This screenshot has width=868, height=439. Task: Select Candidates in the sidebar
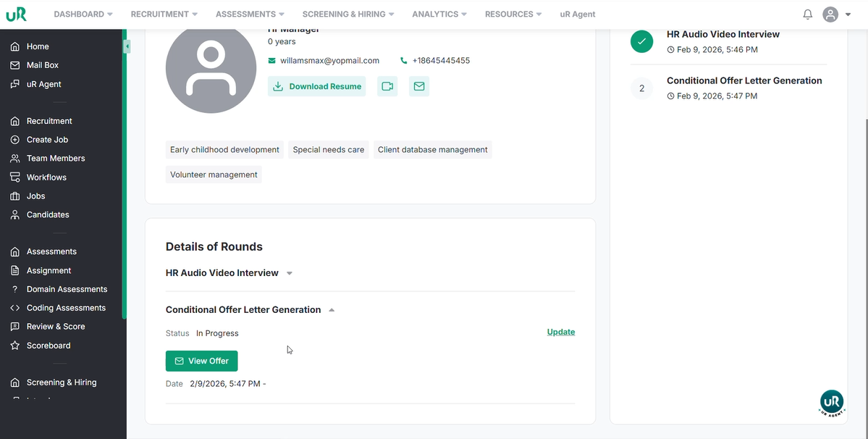coord(48,214)
